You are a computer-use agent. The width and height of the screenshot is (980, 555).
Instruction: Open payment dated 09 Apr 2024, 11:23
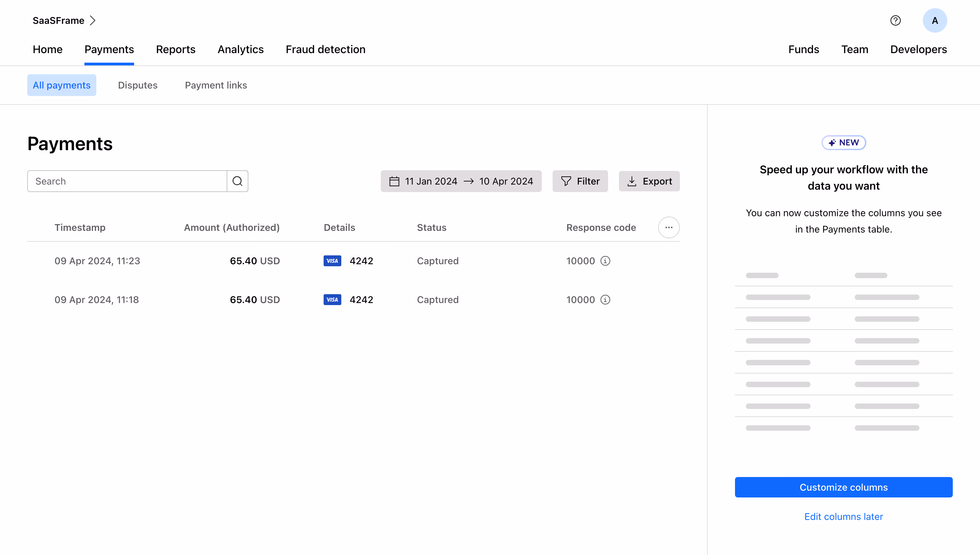coord(97,261)
